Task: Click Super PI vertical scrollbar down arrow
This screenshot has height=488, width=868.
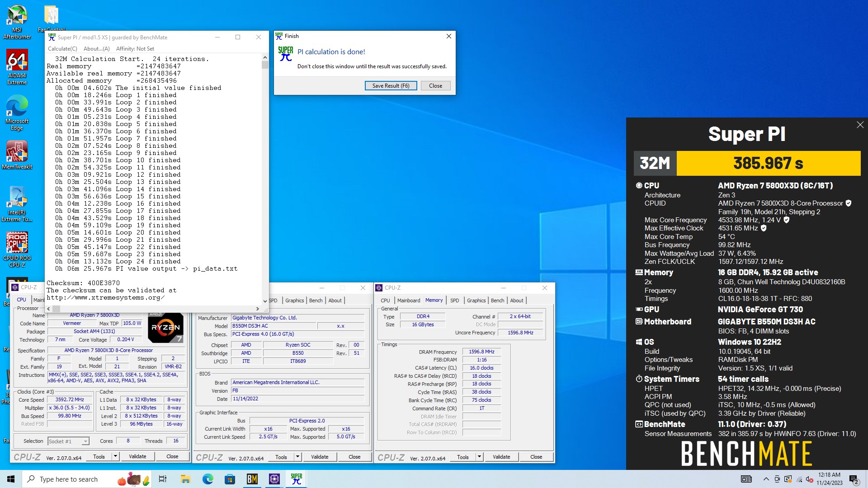Action: [x=265, y=301]
